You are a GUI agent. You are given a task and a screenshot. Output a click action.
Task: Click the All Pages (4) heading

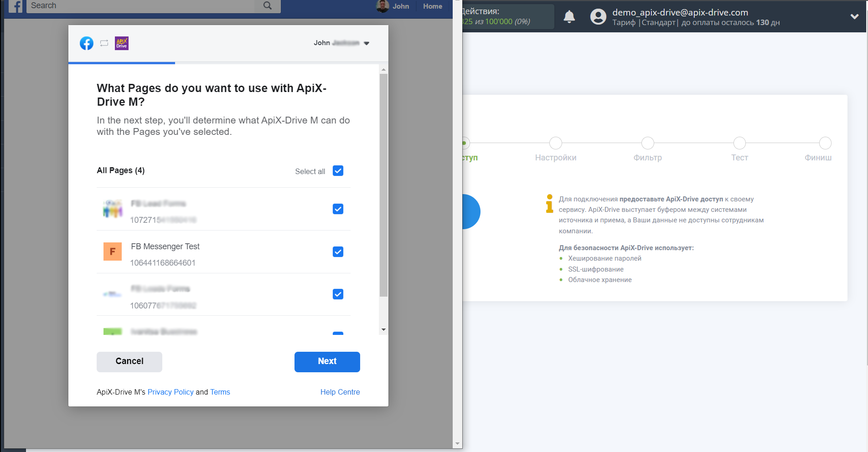coord(121,170)
